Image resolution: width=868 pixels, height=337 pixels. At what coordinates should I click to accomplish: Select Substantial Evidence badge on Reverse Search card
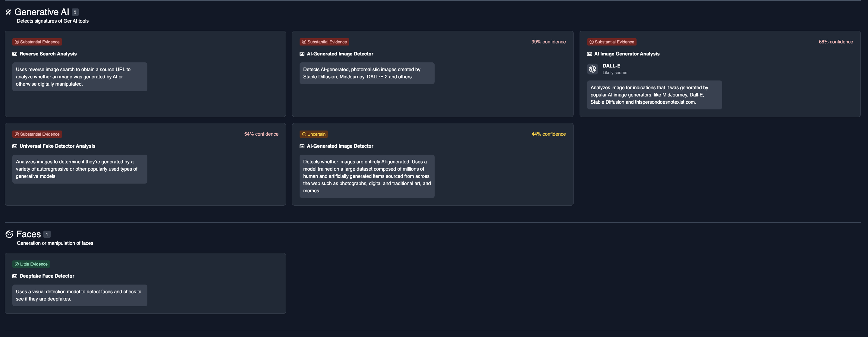37,42
